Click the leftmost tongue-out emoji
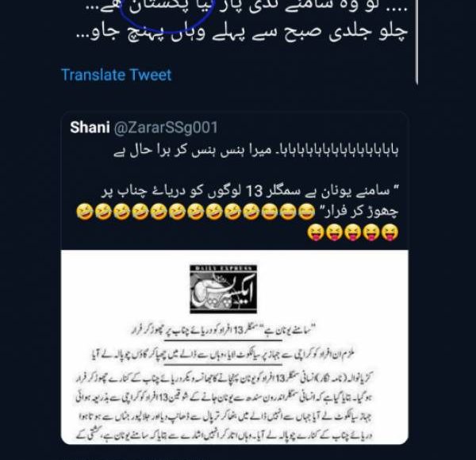The width and height of the screenshot is (476, 460). tap(316, 232)
